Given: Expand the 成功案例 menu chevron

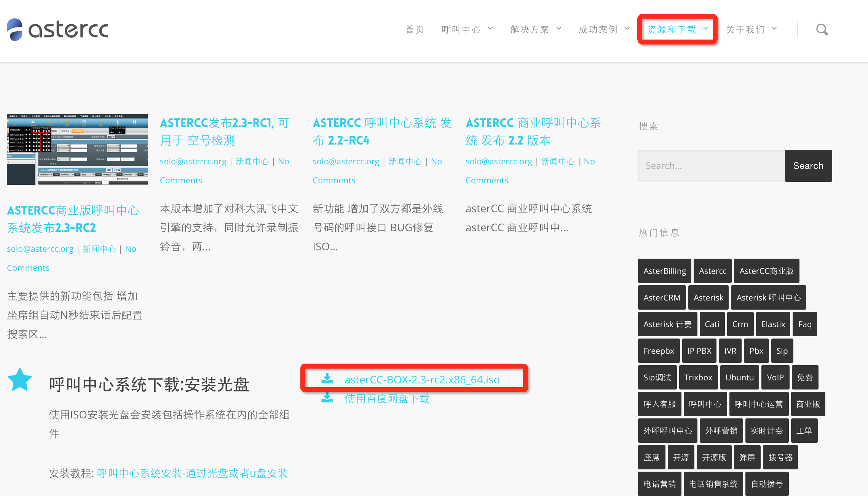Looking at the screenshot, I should pyautogui.click(x=627, y=29).
